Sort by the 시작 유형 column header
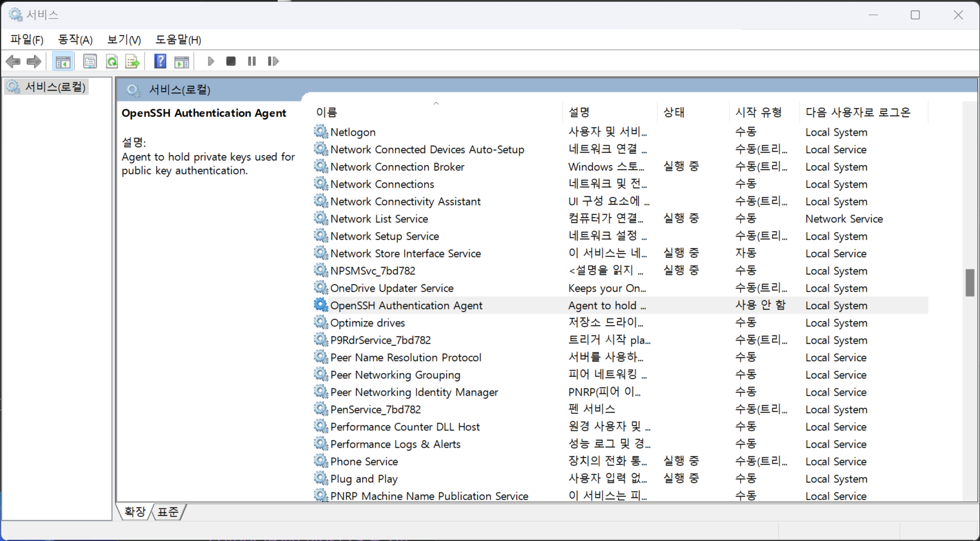The height and width of the screenshot is (541, 980). point(764,112)
